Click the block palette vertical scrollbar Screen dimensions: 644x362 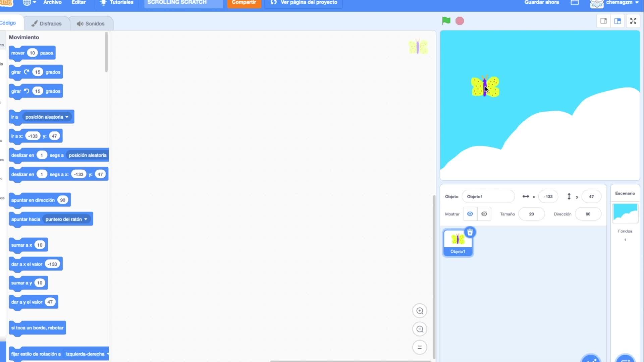pyautogui.click(x=106, y=52)
